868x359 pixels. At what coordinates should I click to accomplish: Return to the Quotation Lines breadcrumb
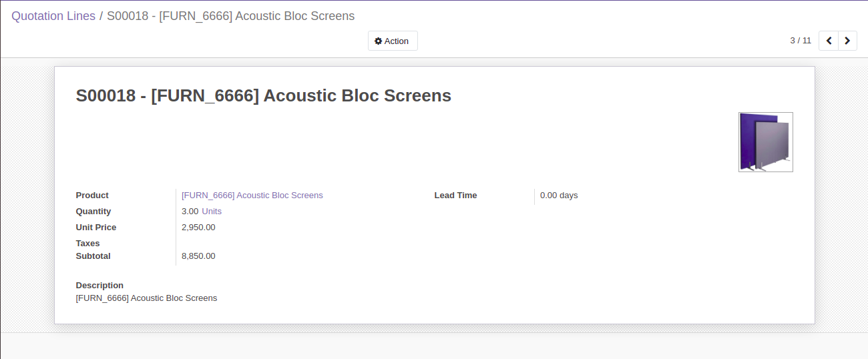click(53, 16)
